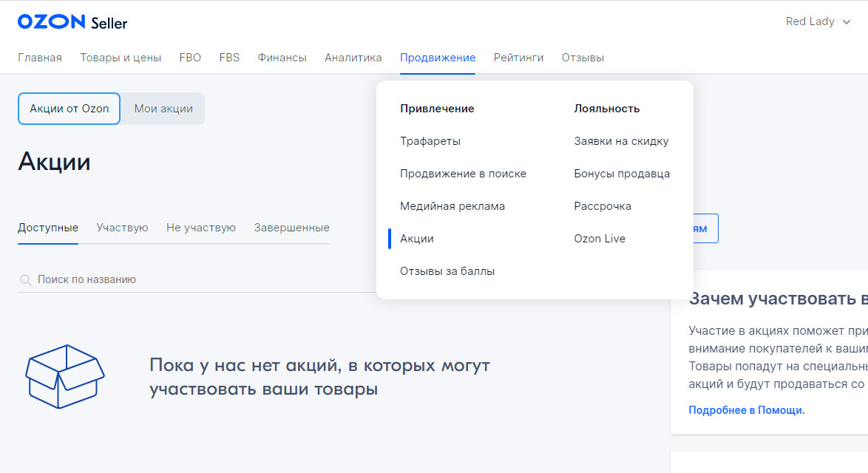Open Отзывы за баллы menu entry

click(447, 271)
